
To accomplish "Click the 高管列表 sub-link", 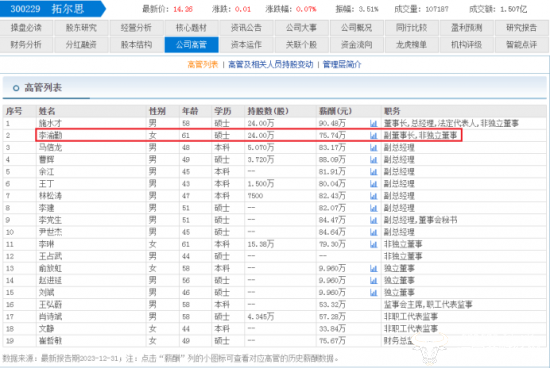I will coord(203,65).
